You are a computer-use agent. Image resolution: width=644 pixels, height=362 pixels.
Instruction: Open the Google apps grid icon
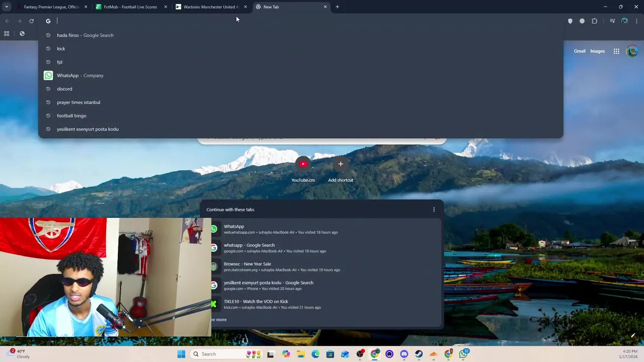click(x=616, y=51)
